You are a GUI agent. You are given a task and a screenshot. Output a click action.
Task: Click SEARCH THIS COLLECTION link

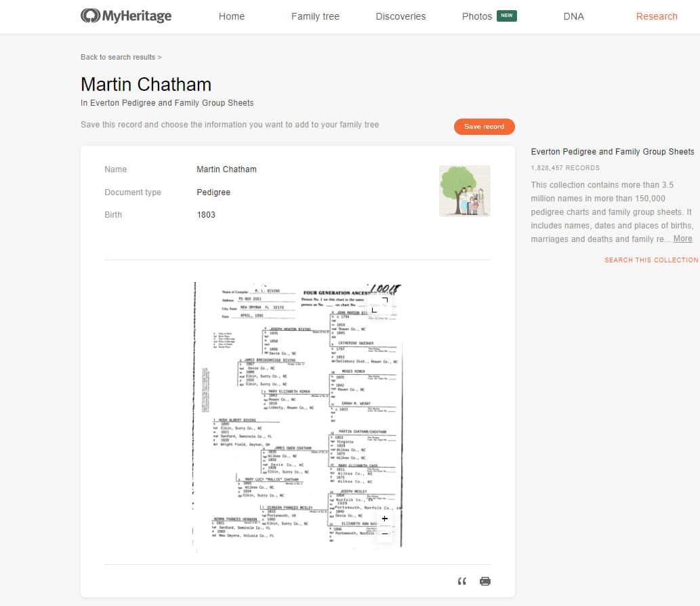pos(651,260)
